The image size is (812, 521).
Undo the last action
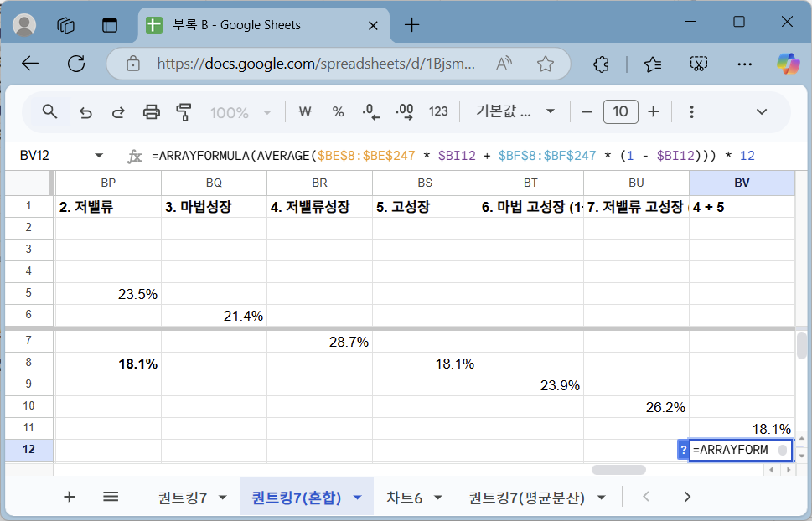(85, 112)
